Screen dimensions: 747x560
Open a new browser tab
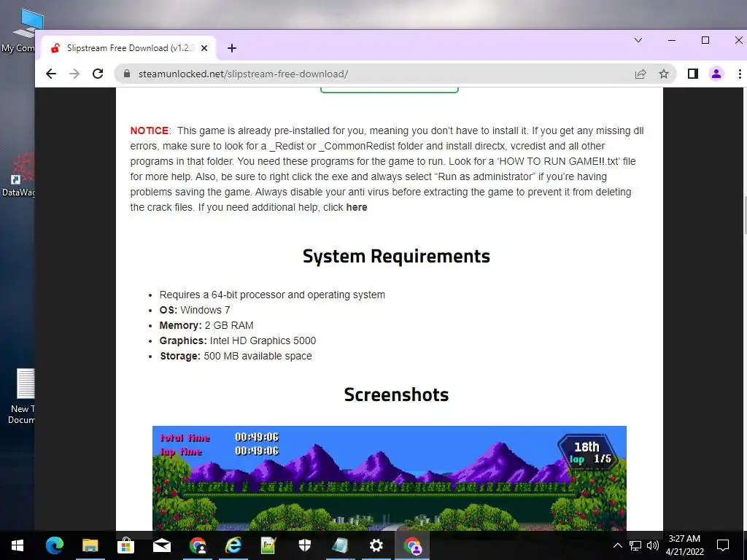click(x=231, y=48)
